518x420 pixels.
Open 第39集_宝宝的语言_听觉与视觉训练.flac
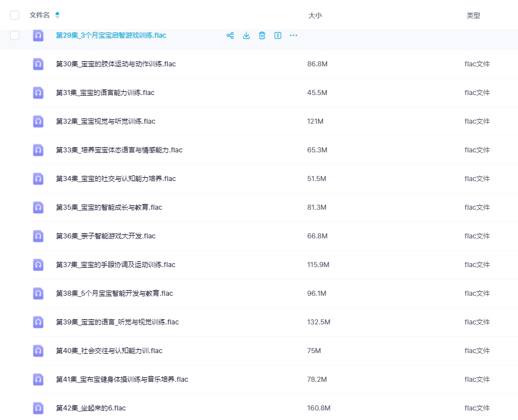pos(118,322)
